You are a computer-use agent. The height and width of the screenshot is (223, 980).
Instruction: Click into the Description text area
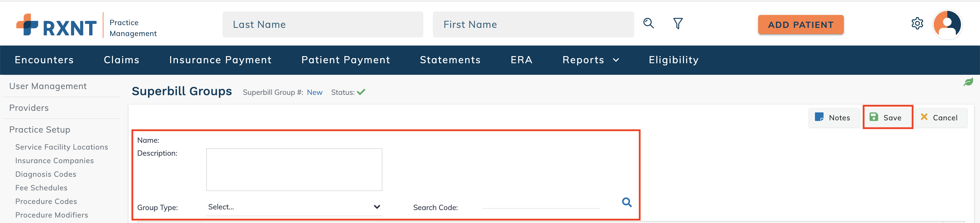tap(294, 169)
